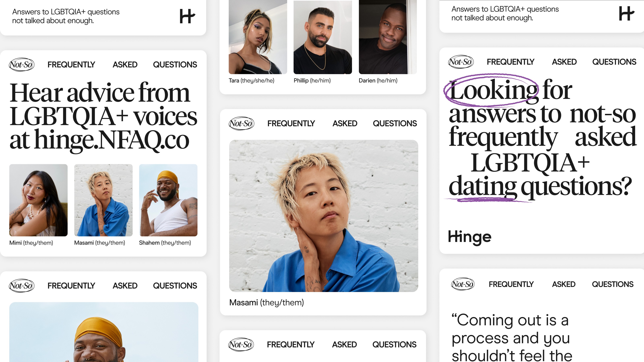Click the Hinge H logo in top-left card
The height and width of the screenshot is (362, 644).
pos(187,16)
